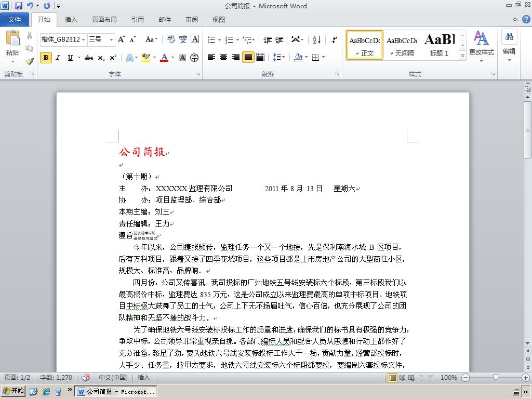Screen dimensions: 532x399
Task: Click the Sort A-Z icon
Action: coord(316,39)
